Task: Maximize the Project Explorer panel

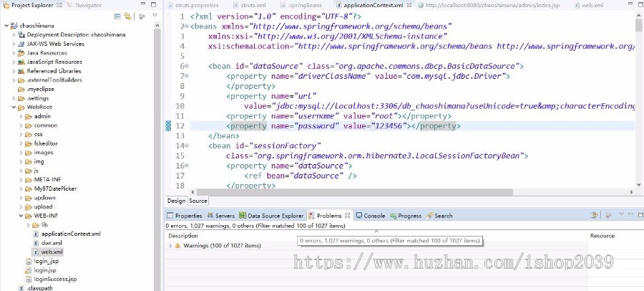Action: (x=153, y=5)
